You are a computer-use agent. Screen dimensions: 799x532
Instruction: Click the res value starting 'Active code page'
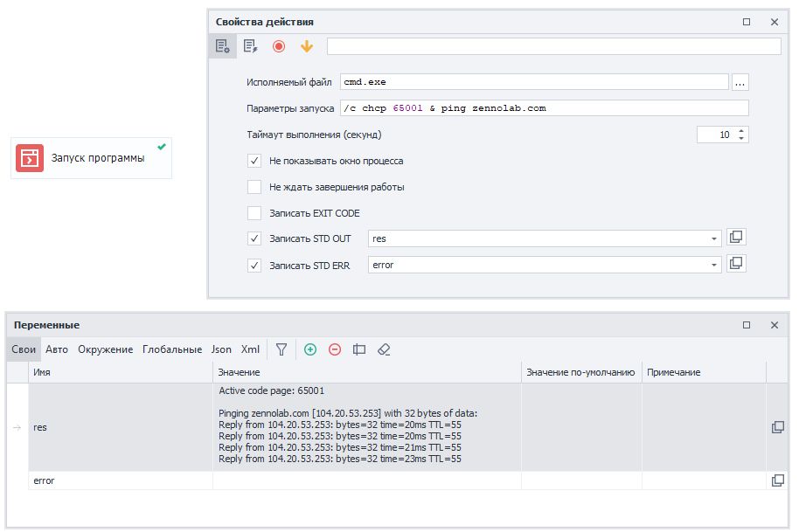click(x=367, y=427)
